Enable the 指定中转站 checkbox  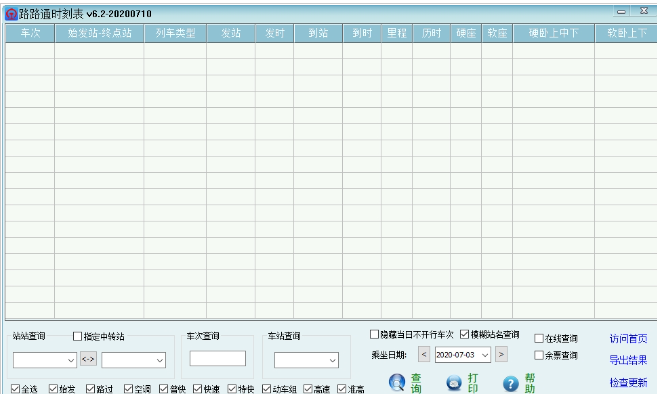pos(78,336)
